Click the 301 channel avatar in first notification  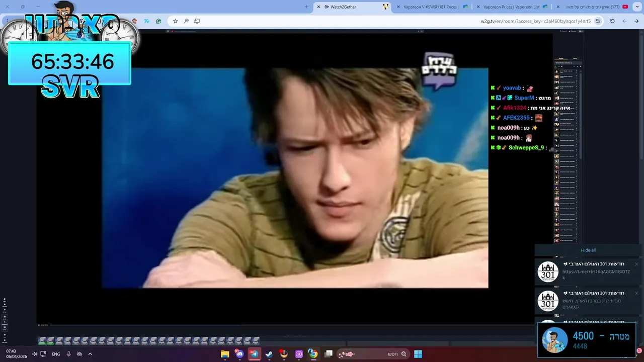[548, 272]
